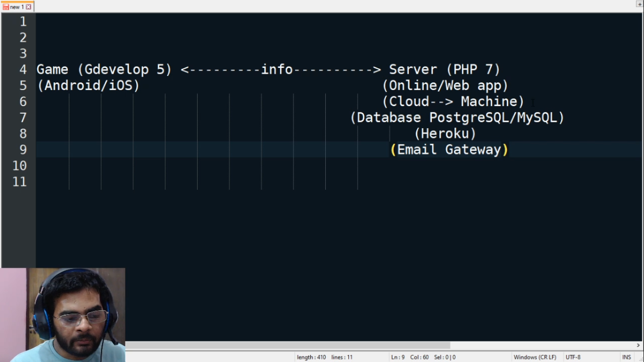Open the Windows (CR LF) line ending selector
This screenshot has width=644, height=362.
tap(535, 357)
